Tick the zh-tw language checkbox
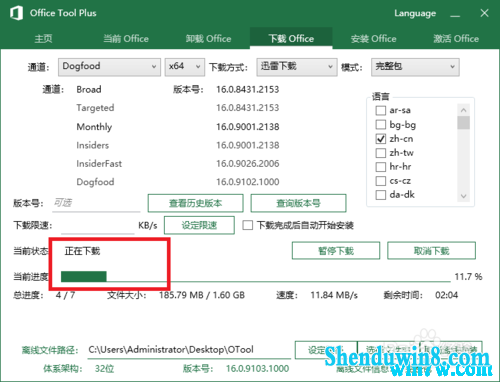This screenshot has height=382, width=500. click(x=381, y=153)
